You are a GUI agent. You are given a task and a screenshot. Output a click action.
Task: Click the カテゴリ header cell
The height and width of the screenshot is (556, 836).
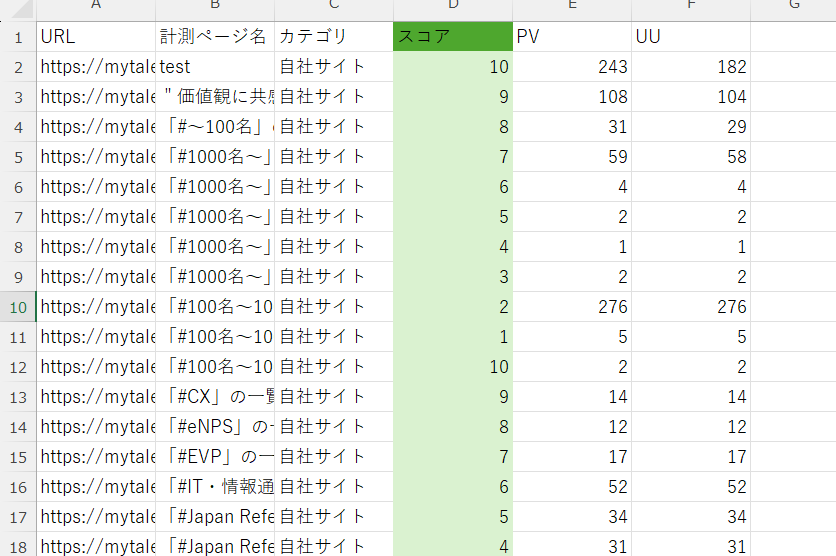pyautogui.click(x=333, y=37)
